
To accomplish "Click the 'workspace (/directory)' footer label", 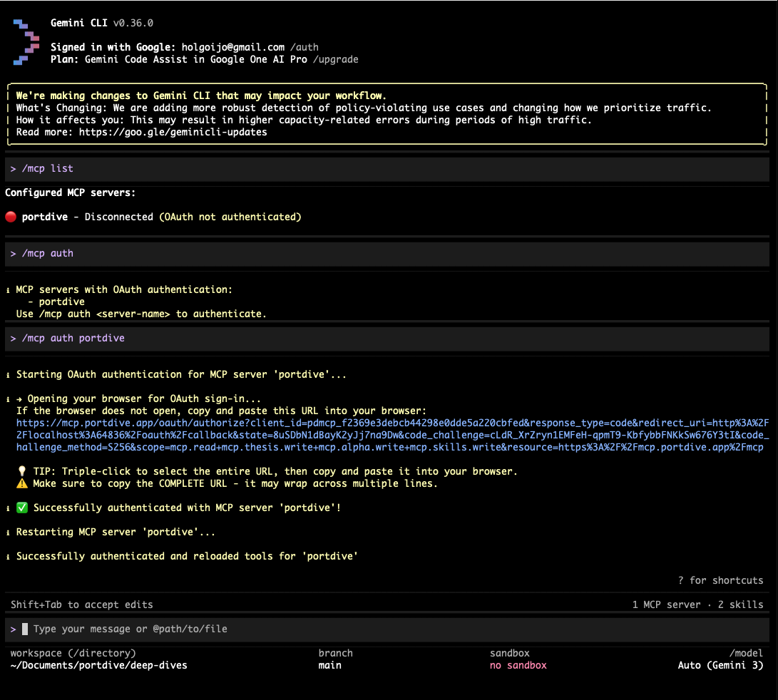I will pos(73,654).
